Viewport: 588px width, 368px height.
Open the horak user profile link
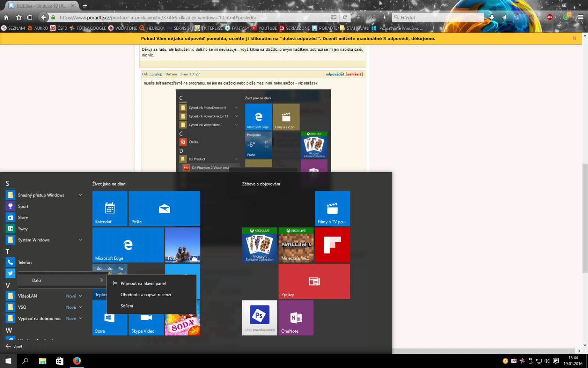156,74
